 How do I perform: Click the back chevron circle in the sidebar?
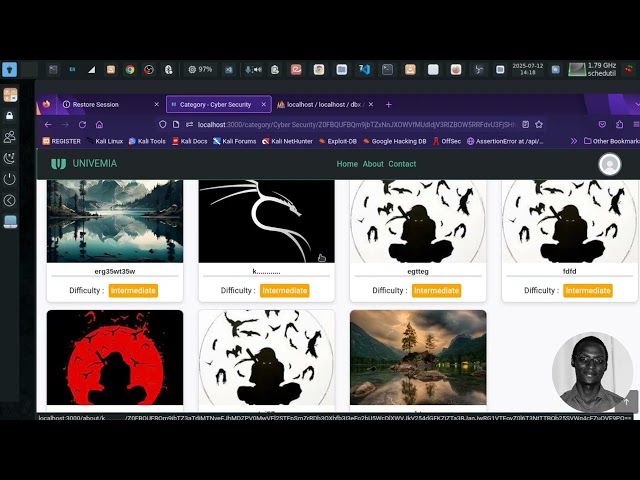click(x=9, y=200)
